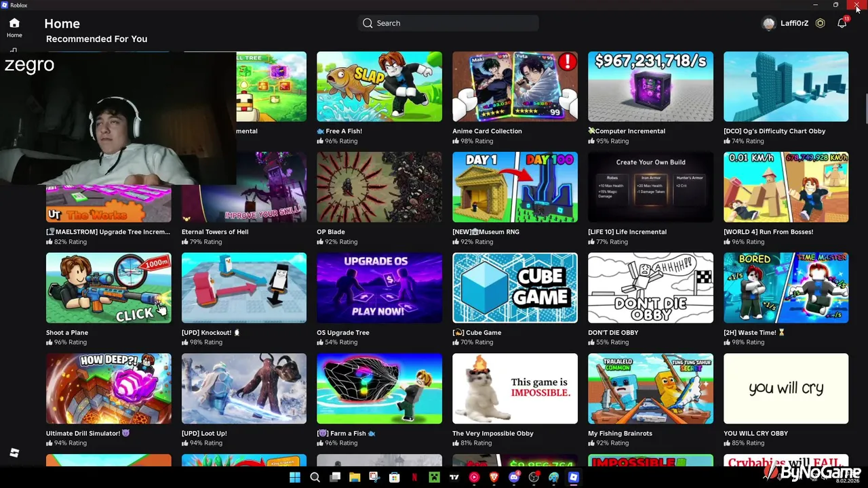The height and width of the screenshot is (488, 868).
Task: Click '55% Rating' under DON'T DIE OBBY
Action: (612, 342)
